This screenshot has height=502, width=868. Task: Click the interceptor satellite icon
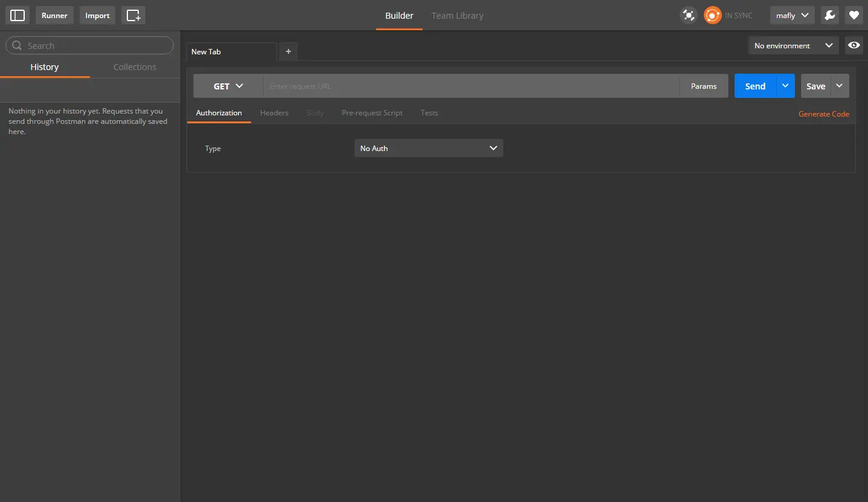point(688,15)
